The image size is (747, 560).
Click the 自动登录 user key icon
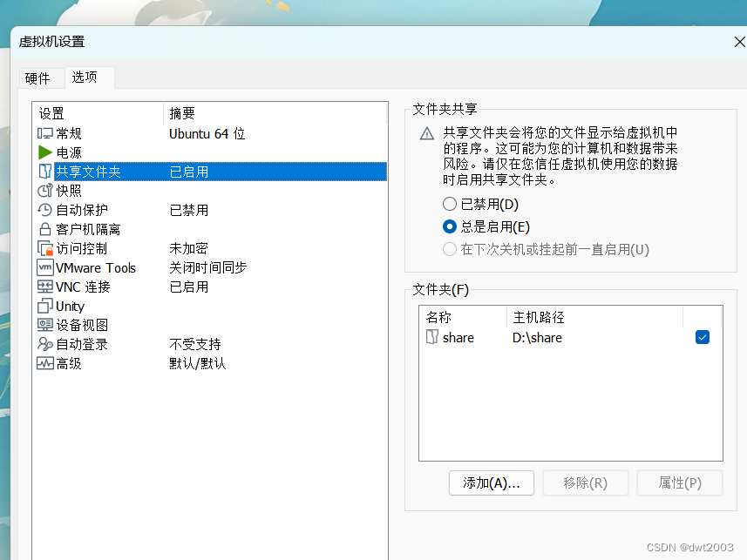click(44, 344)
